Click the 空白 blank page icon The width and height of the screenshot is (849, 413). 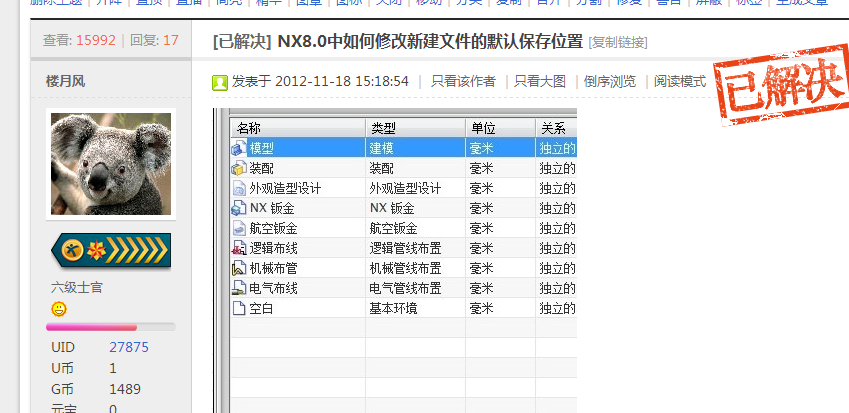click(x=239, y=308)
